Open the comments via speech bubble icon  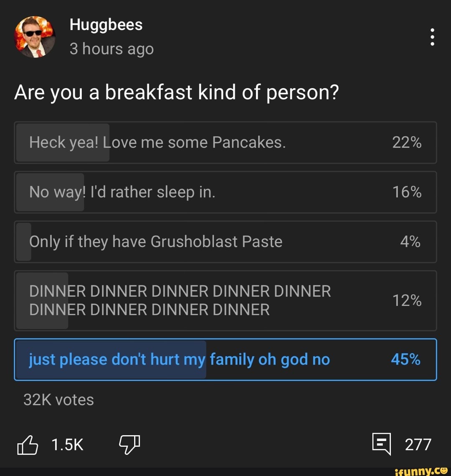381,445
